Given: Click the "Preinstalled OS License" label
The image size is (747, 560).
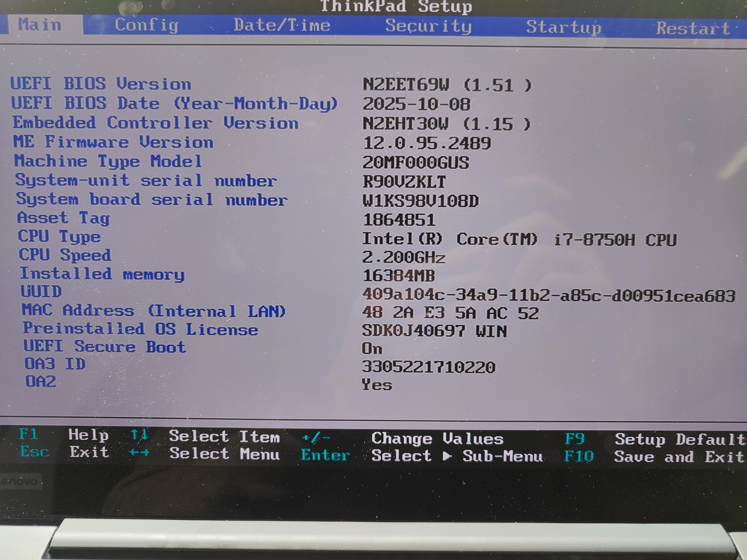Looking at the screenshot, I should coord(141,329).
